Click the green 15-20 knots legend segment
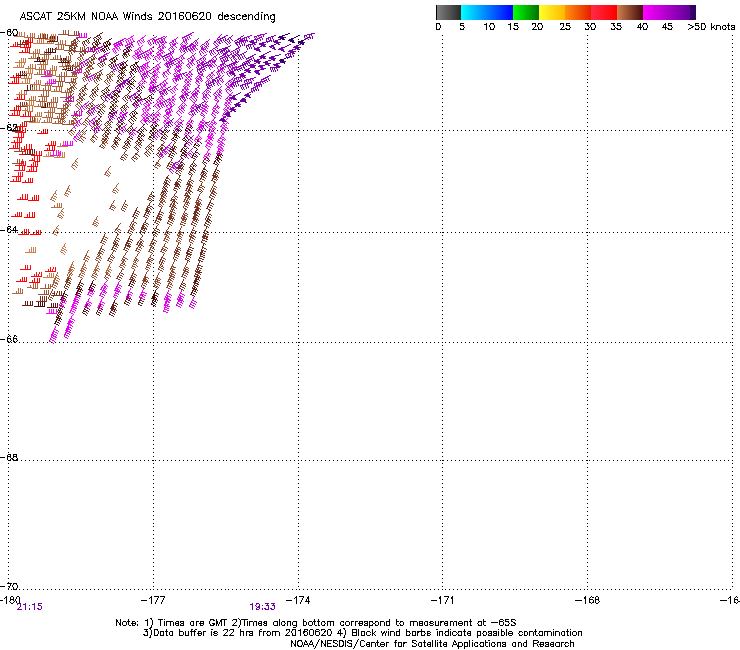This screenshot has height=650, width=740. (526, 12)
